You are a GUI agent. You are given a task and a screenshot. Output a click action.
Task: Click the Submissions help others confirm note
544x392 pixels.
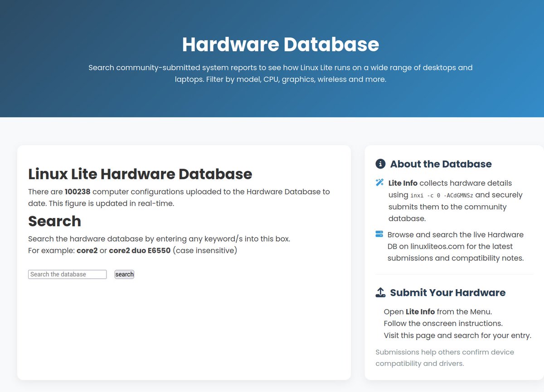pyautogui.click(x=445, y=358)
